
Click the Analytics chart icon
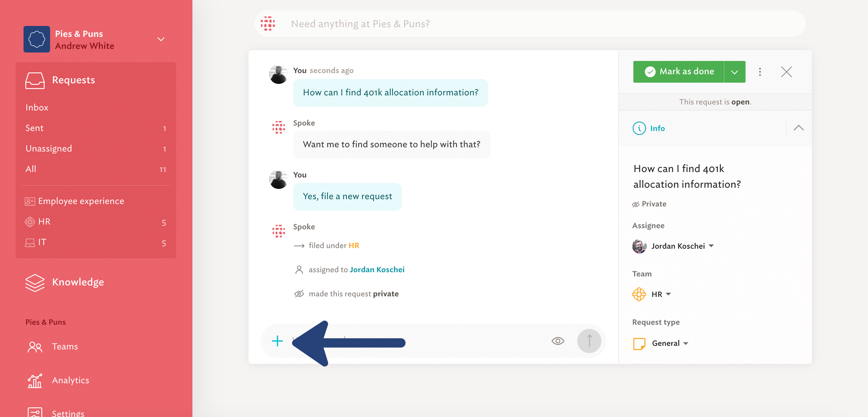[35, 381]
